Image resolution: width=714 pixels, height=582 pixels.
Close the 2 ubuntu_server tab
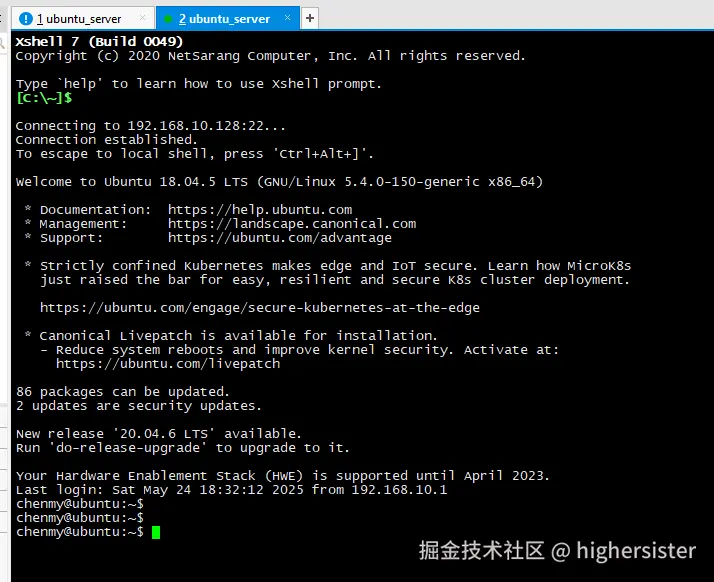[287, 17]
